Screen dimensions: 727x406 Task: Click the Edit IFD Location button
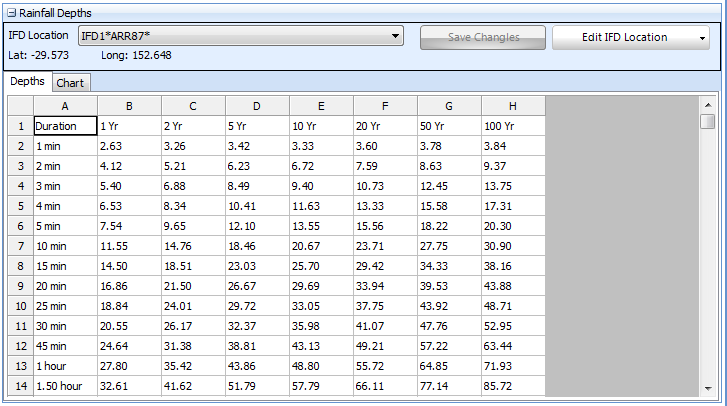624,37
